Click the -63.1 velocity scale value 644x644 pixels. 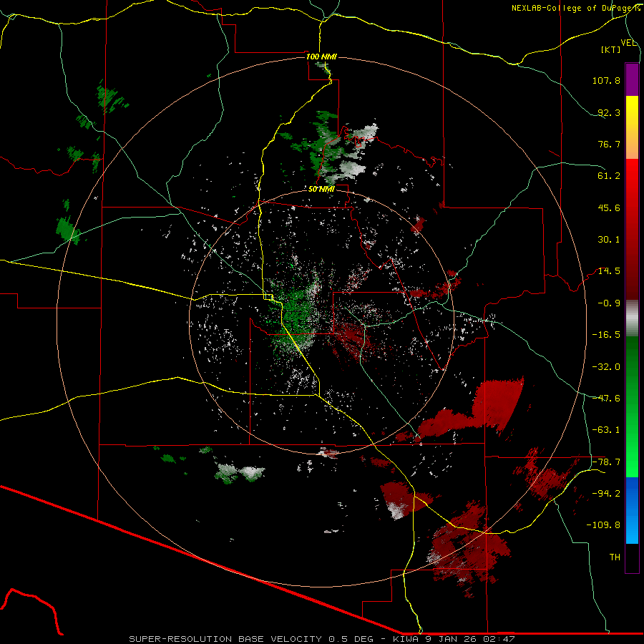click(x=606, y=430)
